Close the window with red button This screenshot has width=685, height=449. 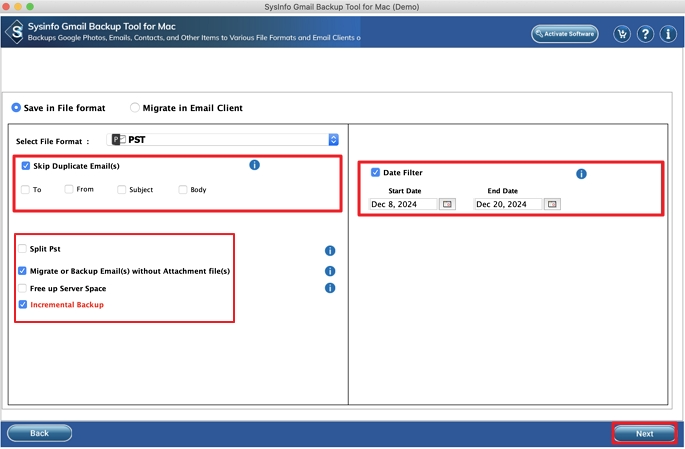point(6,7)
